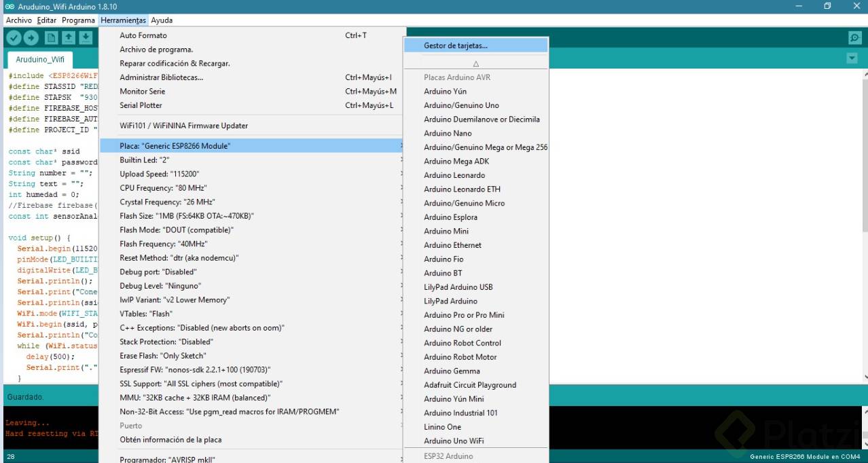This screenshot has width=868, height=463.
Task: Expand Espressif FW nonos-sdk submenu
Action: 252,369
